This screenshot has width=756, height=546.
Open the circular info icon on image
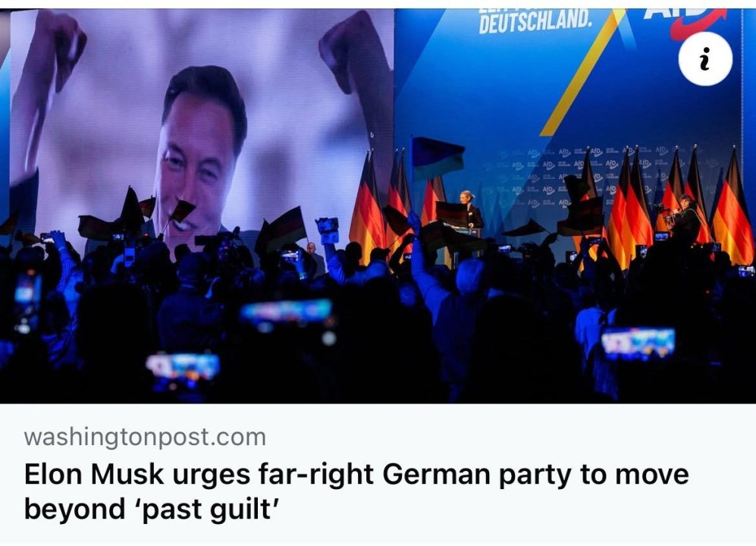pos(705,59)
